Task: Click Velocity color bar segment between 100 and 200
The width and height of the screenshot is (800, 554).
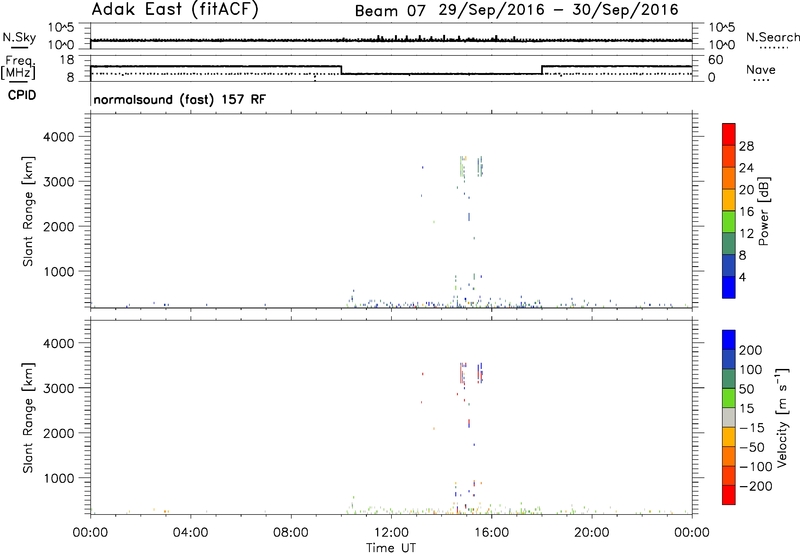Action: tap(729, 359)
